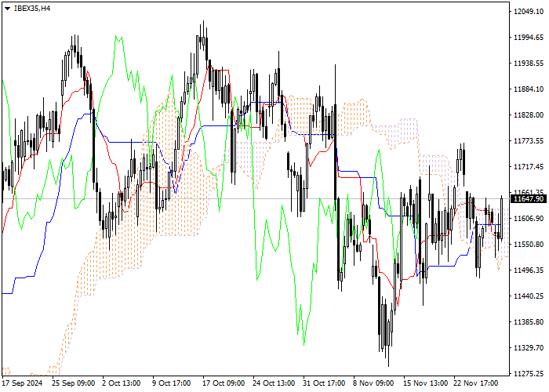549x392 pixels.
Task: Click price scale value 11550.80
Action: click(x=529, y=245)
